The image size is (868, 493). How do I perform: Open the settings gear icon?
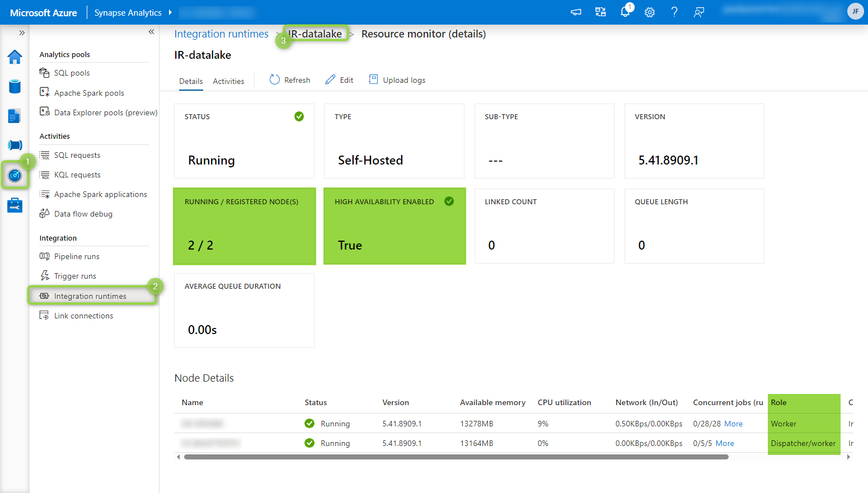tap(650, 12)
